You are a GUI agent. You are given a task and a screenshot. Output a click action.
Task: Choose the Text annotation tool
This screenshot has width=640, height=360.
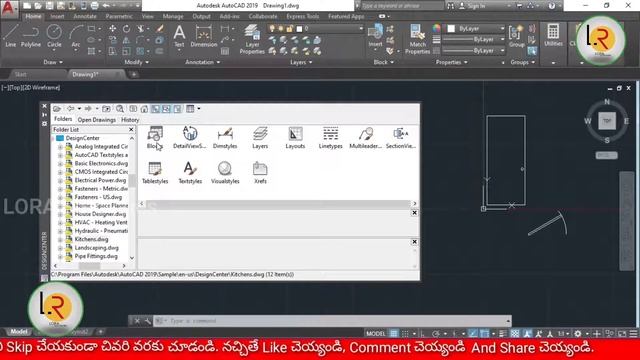coord(179,36)
